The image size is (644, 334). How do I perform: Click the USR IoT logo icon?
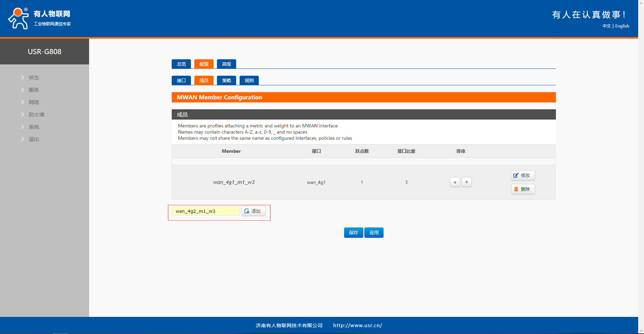click(x=19, y=18)
